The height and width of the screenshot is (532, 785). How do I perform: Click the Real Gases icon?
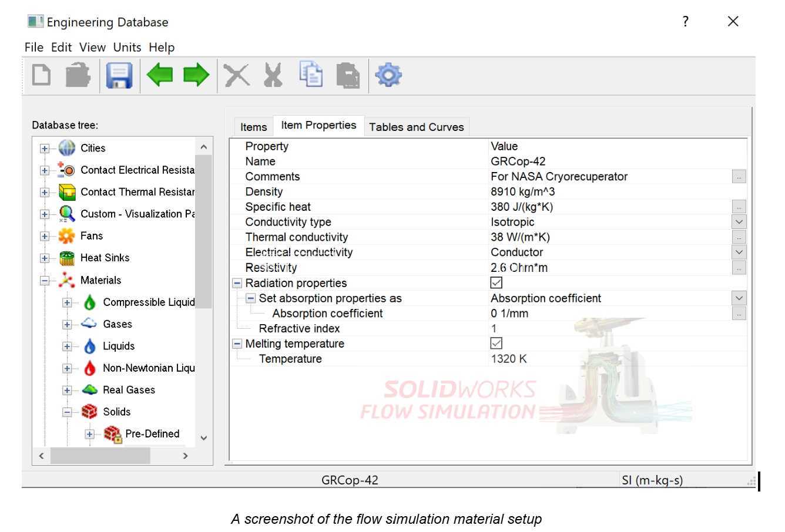pyautogui.click(x=89, y=390)
